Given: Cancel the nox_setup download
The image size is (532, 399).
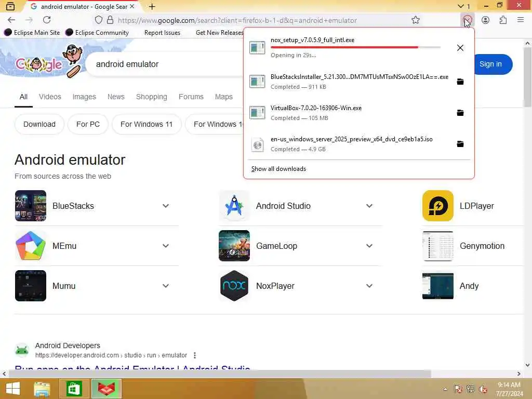Looking at the screenshot, I should tap(460, 48).
